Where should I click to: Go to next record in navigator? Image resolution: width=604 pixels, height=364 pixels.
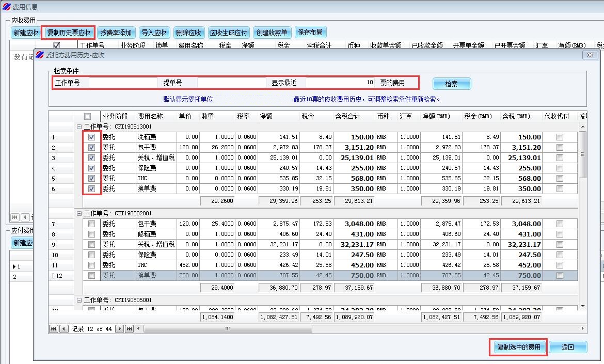pyautogui.click(x=119, y=329)
